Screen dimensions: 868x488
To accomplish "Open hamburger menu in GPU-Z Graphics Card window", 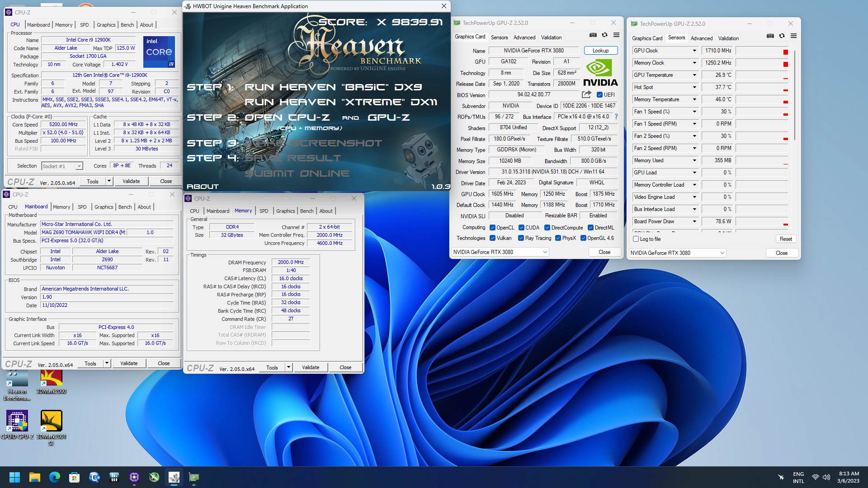I will tap(616, 35).
